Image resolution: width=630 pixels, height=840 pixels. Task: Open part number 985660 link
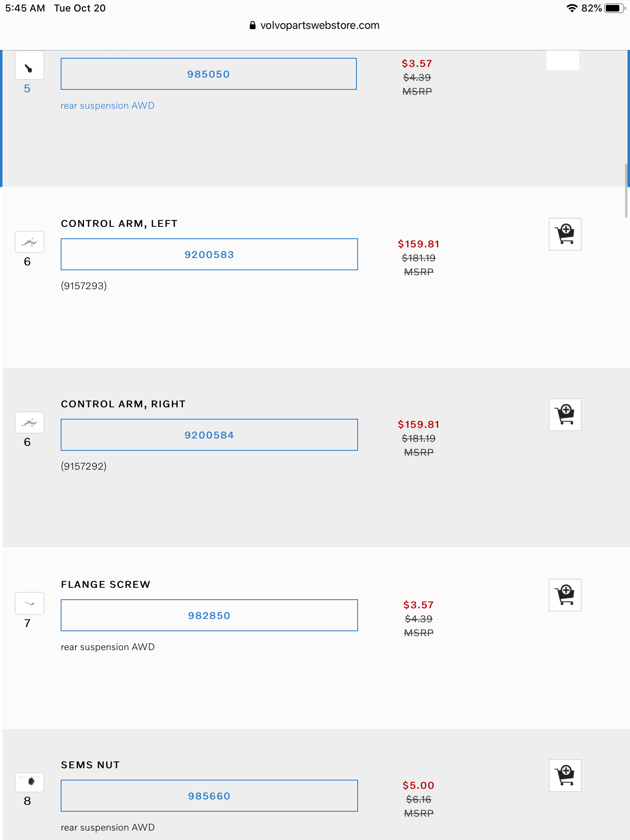(209, 796)
